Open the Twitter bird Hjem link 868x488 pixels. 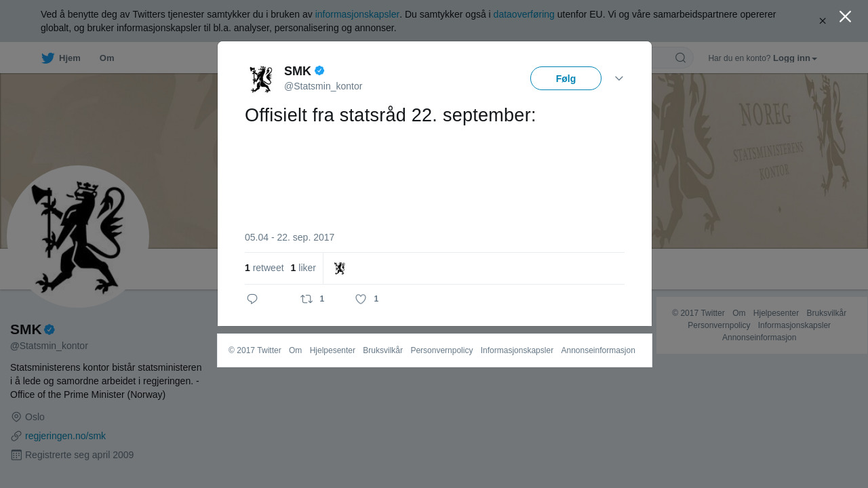click(60, 58)
